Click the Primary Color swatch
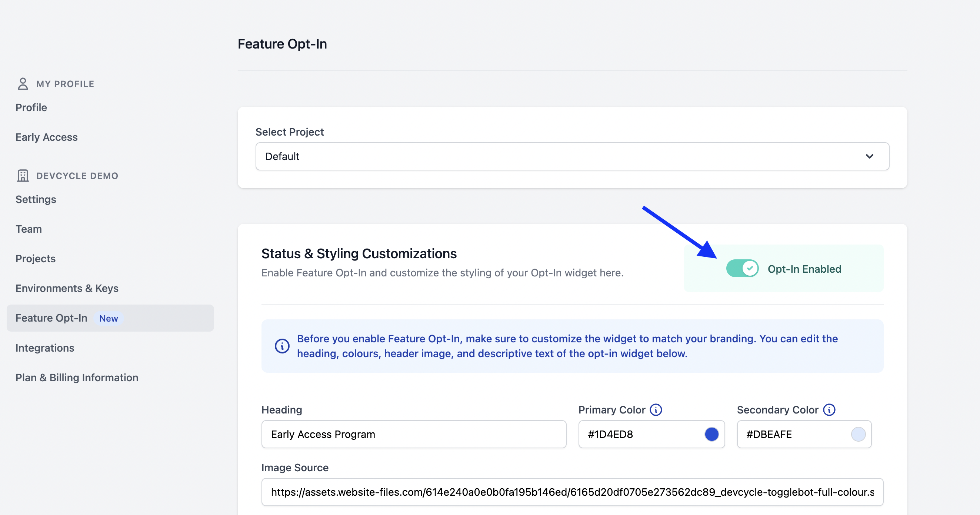980x515 pixels. [712, 434]
